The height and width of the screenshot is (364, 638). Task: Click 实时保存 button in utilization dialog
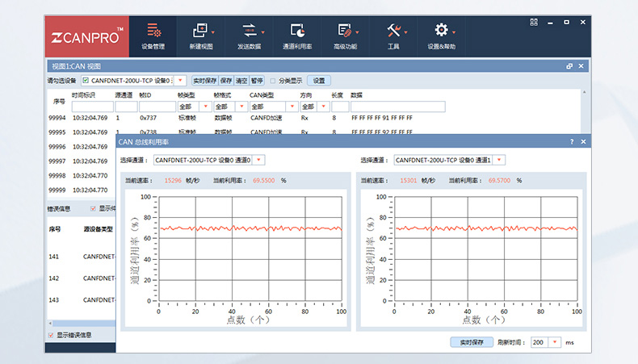click(471, 342)
